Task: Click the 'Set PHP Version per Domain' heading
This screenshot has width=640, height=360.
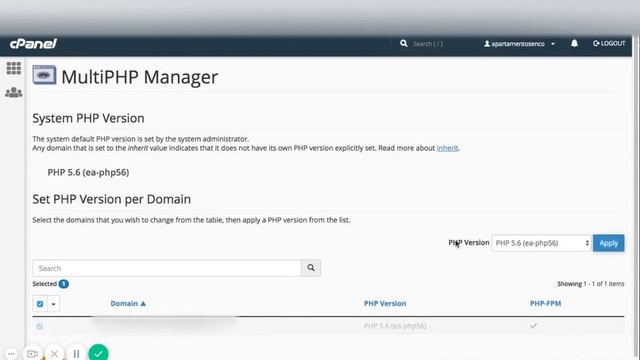Action: coord(111,199)
